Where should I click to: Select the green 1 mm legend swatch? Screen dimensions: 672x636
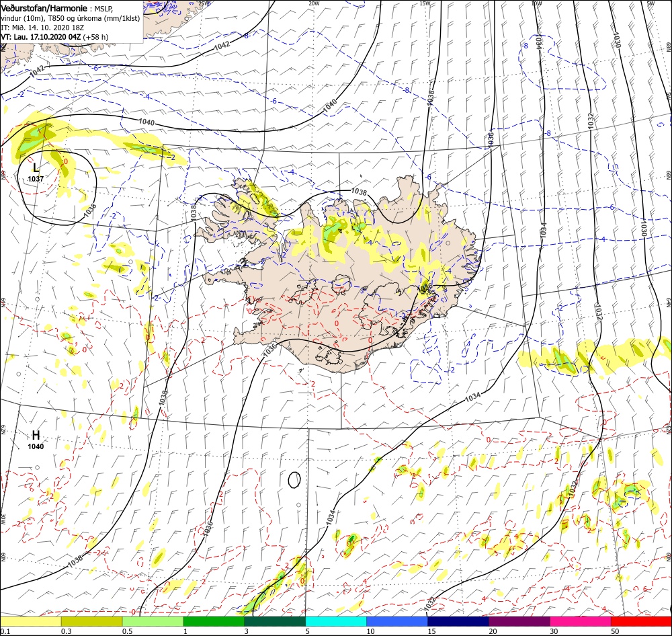(x=214, y=621)
